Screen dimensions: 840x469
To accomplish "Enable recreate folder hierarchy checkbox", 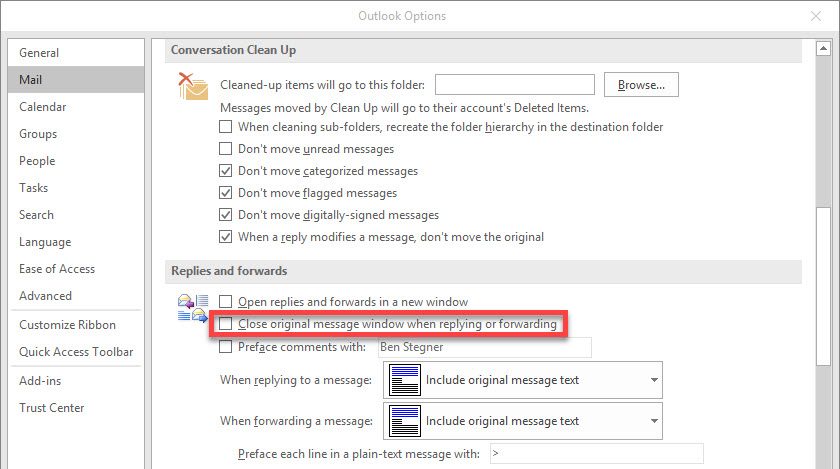I will click(x=226, y=126).
